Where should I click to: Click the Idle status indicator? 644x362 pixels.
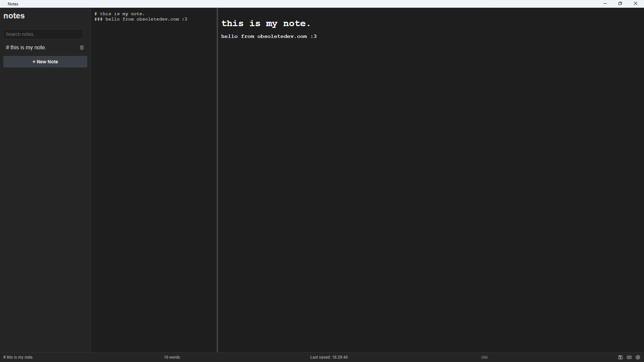(x=484, y=357)
